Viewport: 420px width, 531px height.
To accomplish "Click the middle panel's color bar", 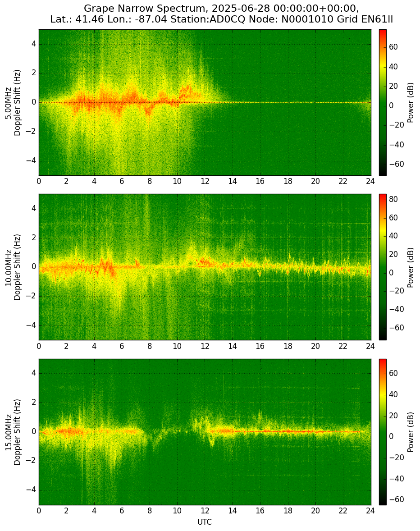I will [383, 267].
